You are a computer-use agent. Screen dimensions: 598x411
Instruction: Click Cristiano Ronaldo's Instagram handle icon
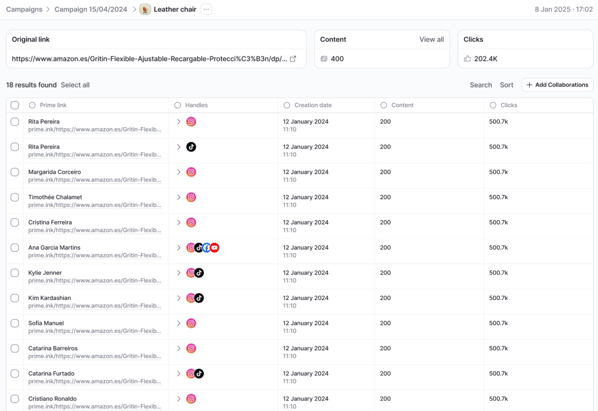191,399
